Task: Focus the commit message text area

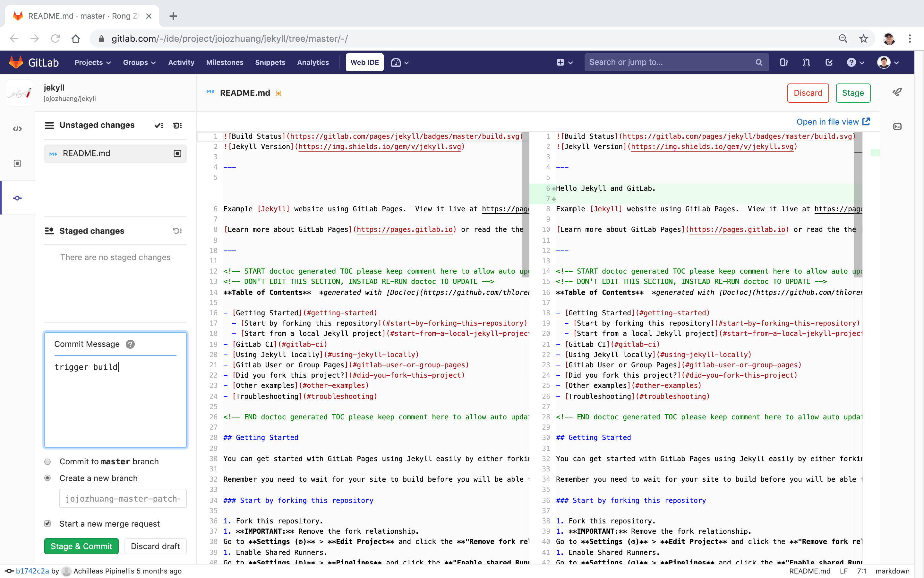Action: (x=115, y=401)
